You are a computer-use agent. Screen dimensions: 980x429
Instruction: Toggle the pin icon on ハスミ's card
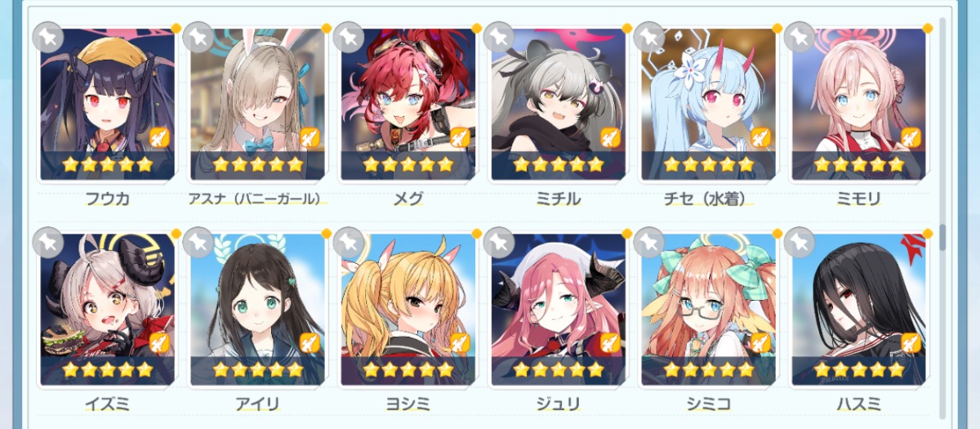(x=800, y=243)
